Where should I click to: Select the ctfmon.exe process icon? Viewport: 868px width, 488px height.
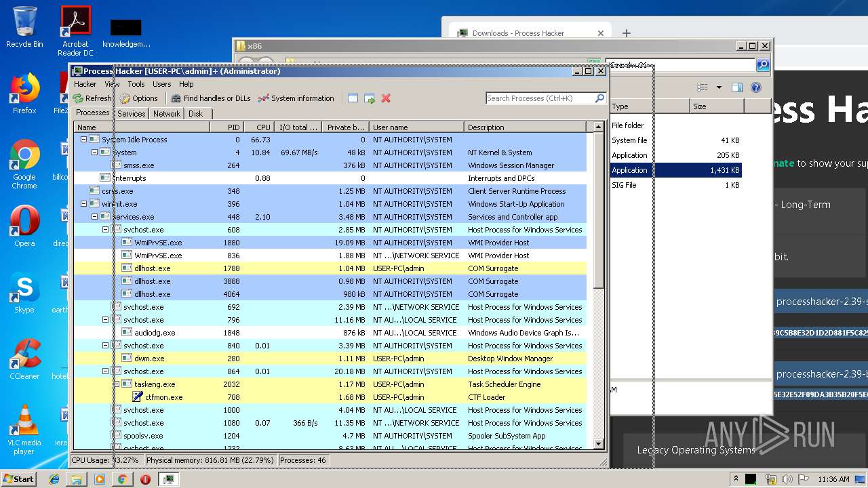(x=138, y=397)
